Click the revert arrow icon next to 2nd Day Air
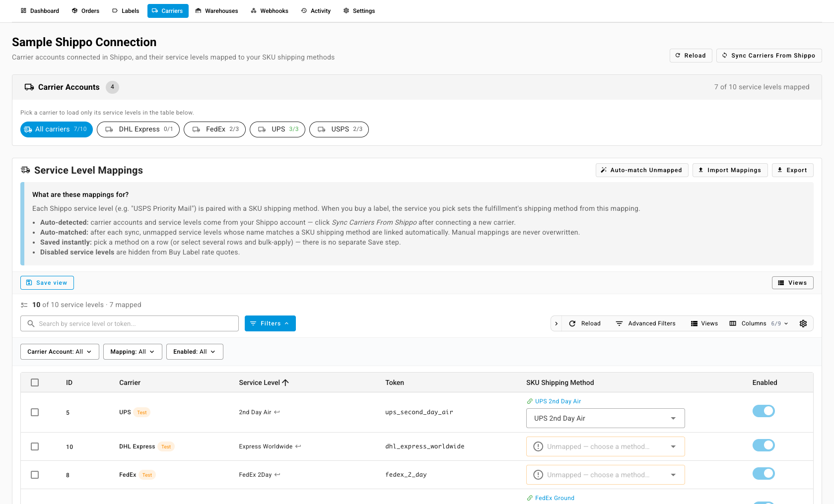This screenshot has width=834, height=504. (277, 412)
